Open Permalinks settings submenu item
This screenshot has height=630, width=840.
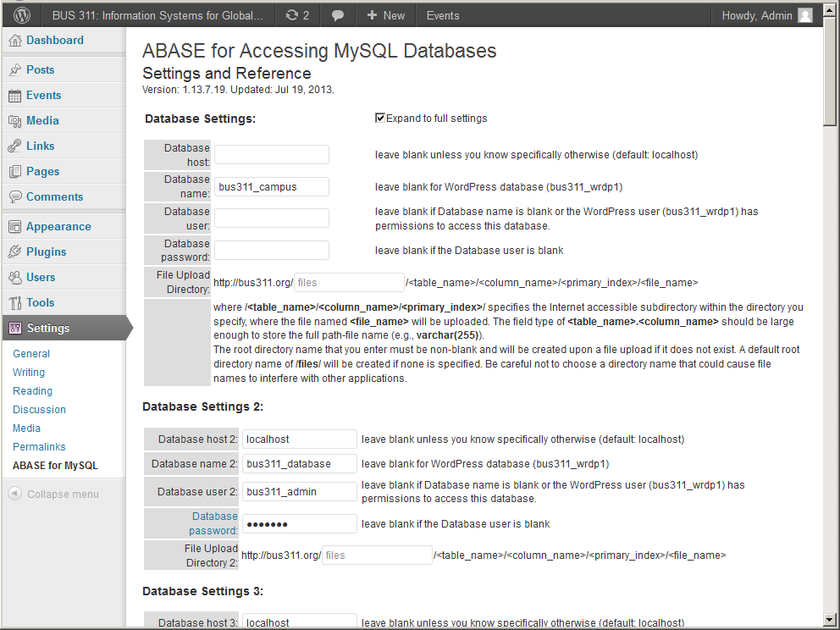[39, 447]
